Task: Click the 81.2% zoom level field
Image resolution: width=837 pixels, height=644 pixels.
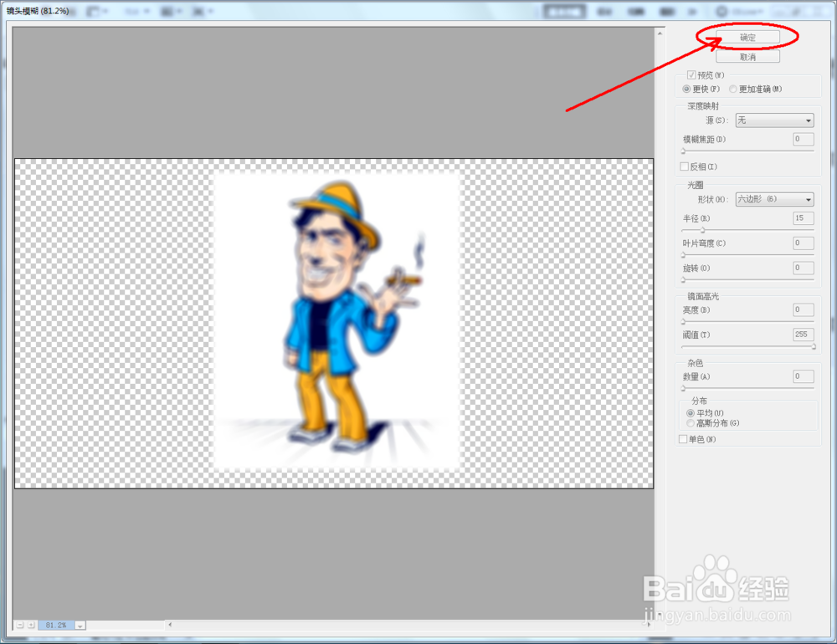Action: (56, 625)
